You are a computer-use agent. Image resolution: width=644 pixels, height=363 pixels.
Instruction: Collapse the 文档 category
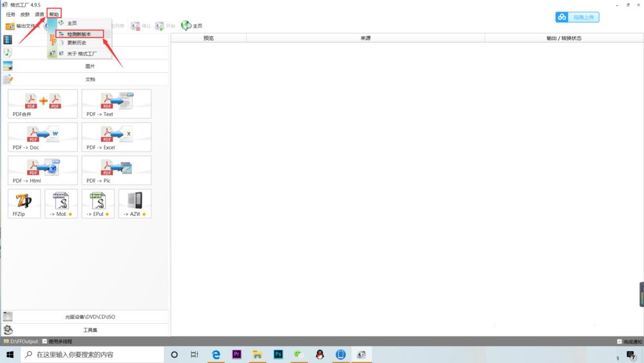tap(85, 79)
